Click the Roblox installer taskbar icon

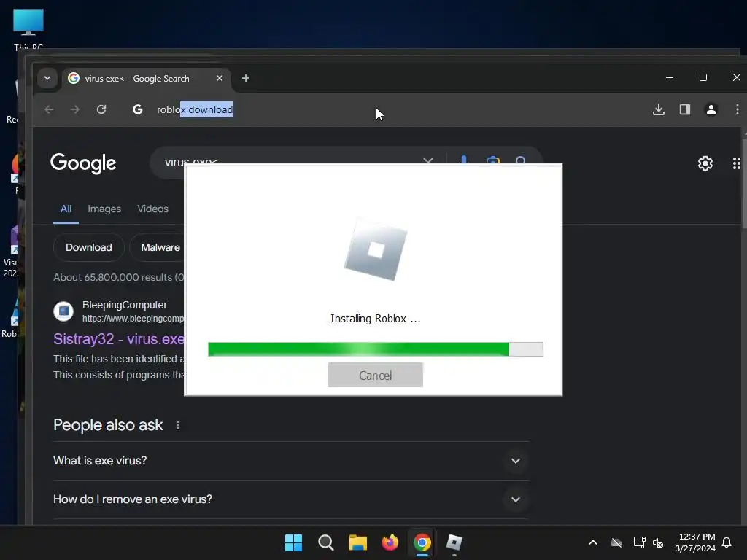click(x=454, y=542)
